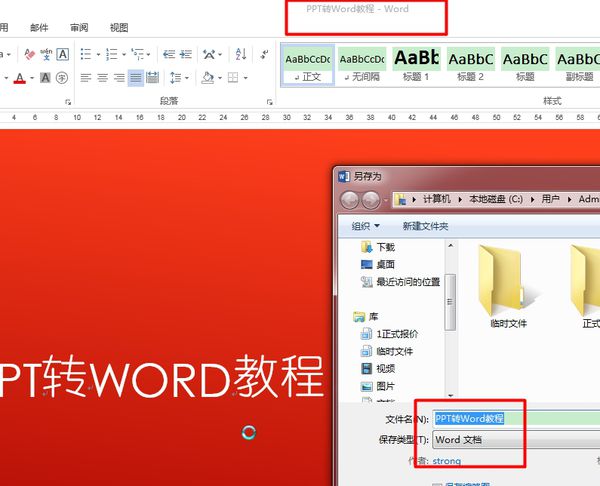
Task: Apply paragraph shading with paint bucket
Action: (208, 78)
